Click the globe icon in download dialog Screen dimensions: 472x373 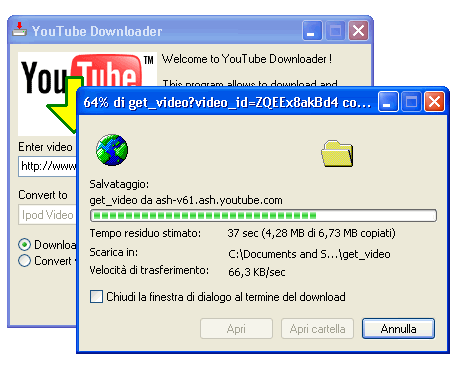[x=112, y=150]
